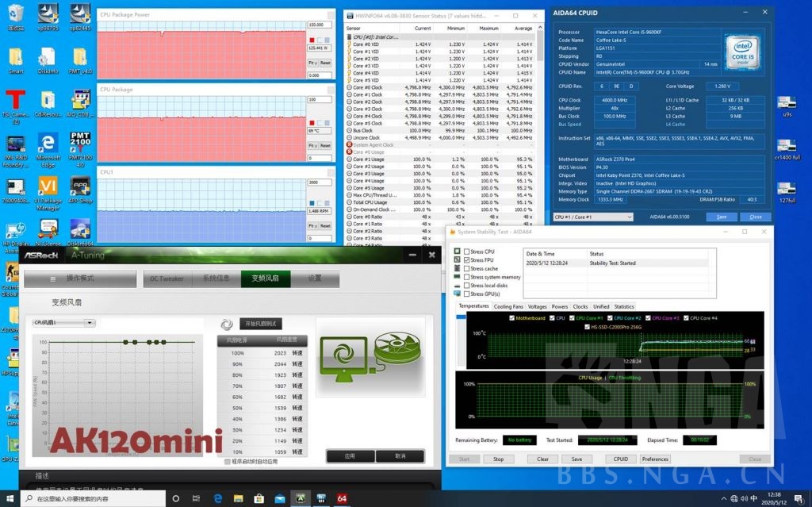Viewport: 812px width, 507px height.
Task: Open the OC Tweaker tab in A-Tuning
Action: 167,278
